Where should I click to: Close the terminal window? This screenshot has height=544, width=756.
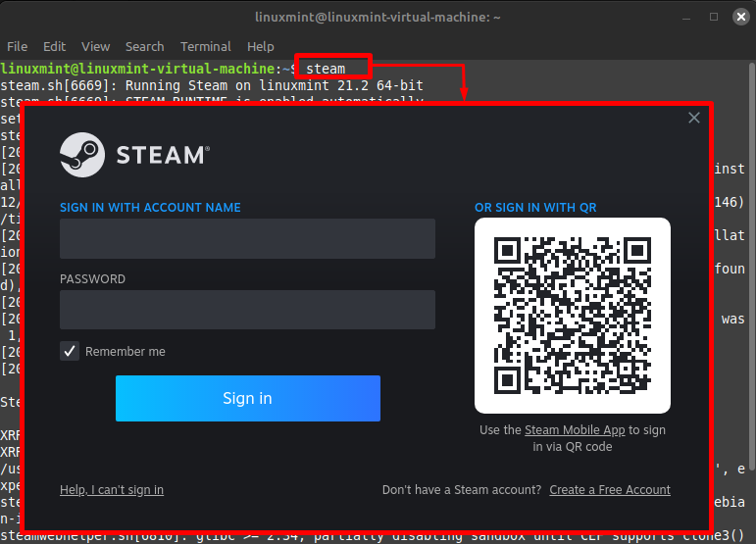(738, 17)
